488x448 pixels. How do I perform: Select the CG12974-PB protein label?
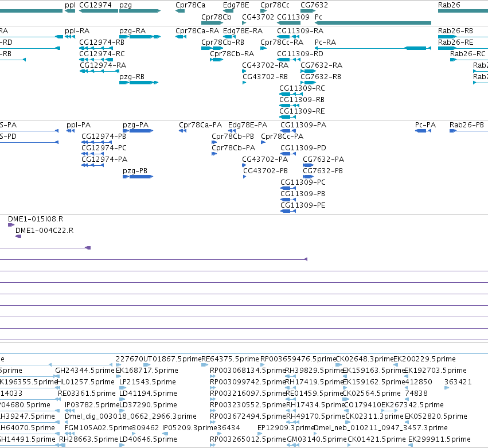click(104, 137)
